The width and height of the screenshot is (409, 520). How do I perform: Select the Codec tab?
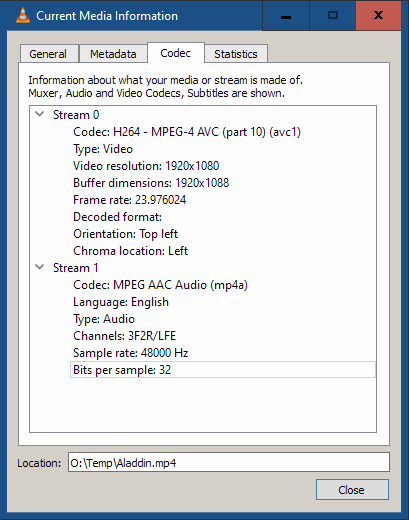coord(176,53)
